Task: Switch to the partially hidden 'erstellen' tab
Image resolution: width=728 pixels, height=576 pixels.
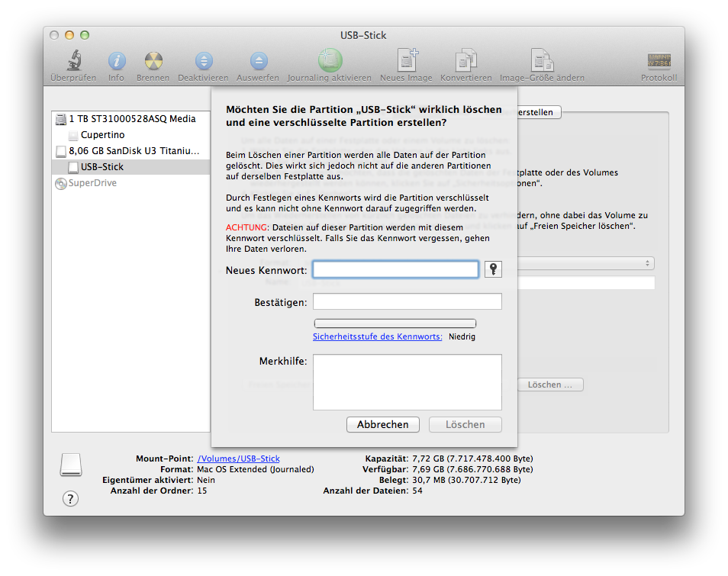Action: (x=539, y=112)
